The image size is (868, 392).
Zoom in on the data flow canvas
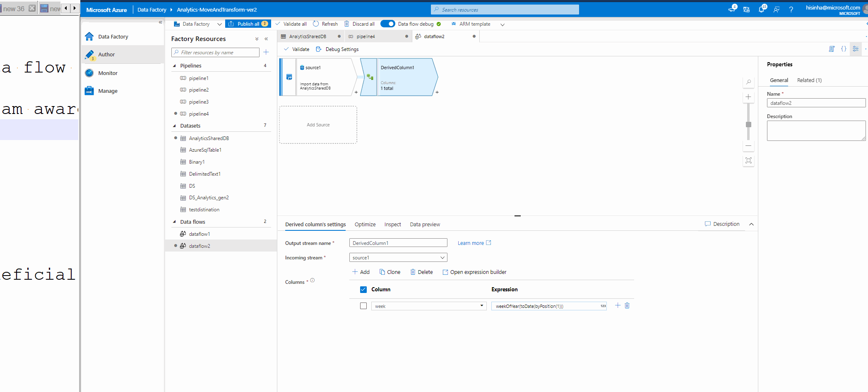748,97
